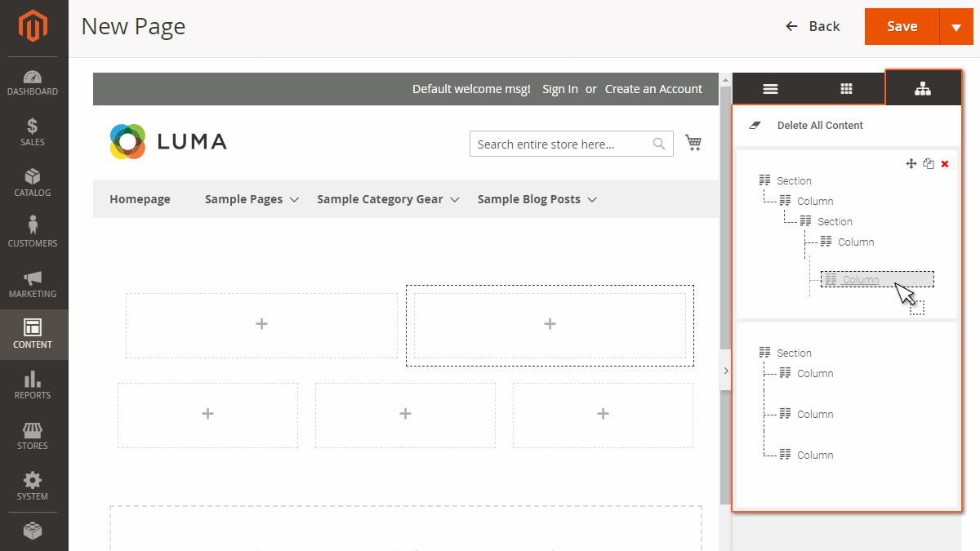Click the move arrows icon on the tree block

(x=911, y=164)
